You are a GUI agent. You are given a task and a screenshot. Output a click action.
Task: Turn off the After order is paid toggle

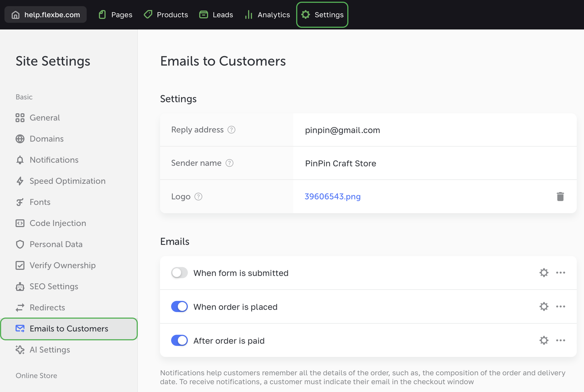point(179,340)
